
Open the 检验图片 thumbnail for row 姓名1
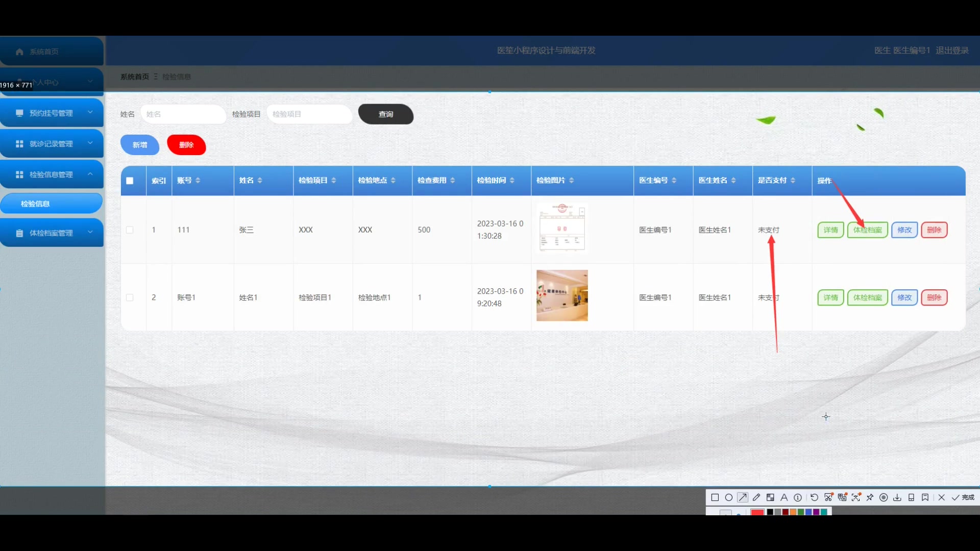pyautogui.click(x=562, y=295)
